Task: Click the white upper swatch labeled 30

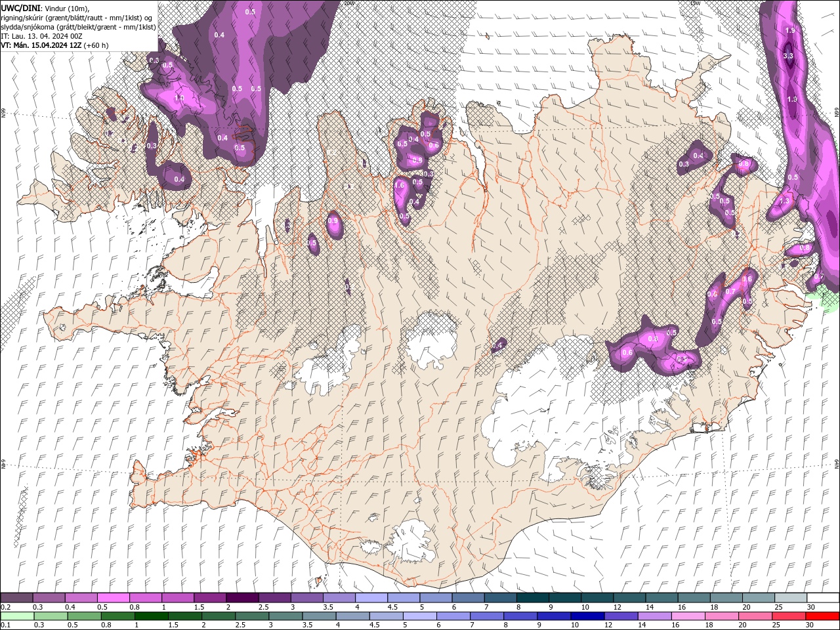Action: [x=822, y=598]
